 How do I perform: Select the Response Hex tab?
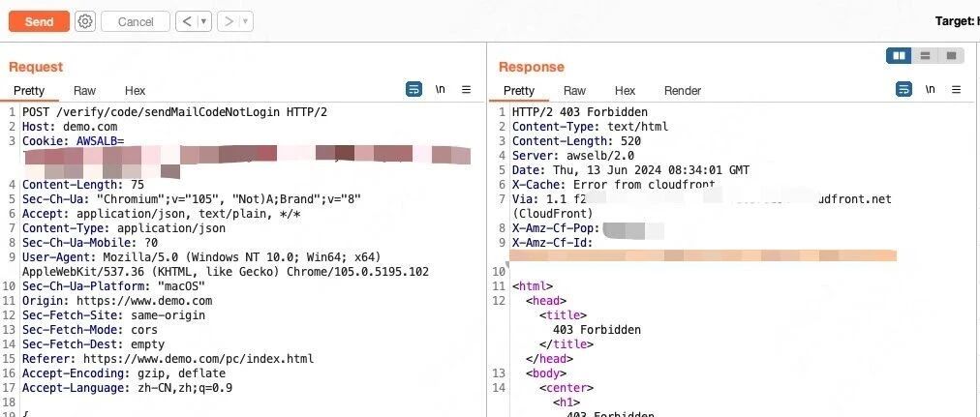pyautogui.click(x=625, y=91)
